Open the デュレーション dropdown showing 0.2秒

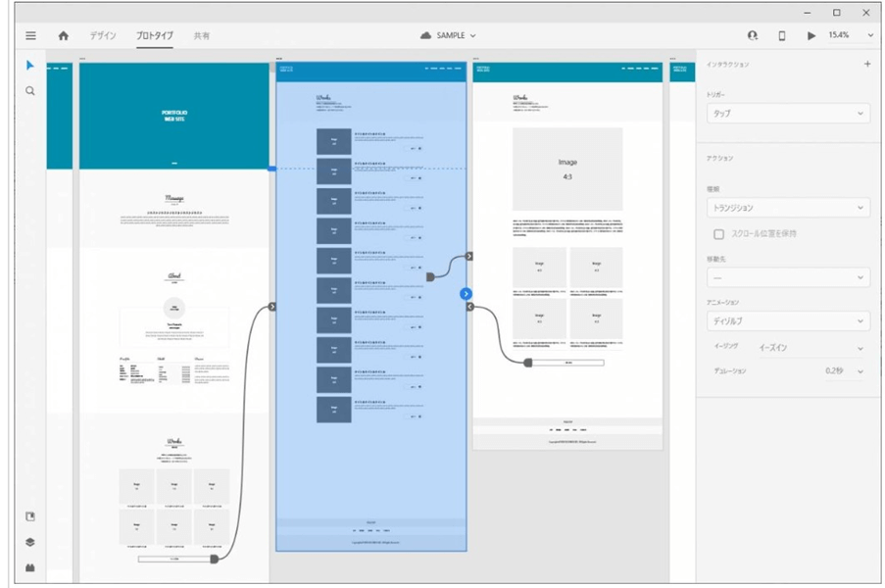pos(845,370)
